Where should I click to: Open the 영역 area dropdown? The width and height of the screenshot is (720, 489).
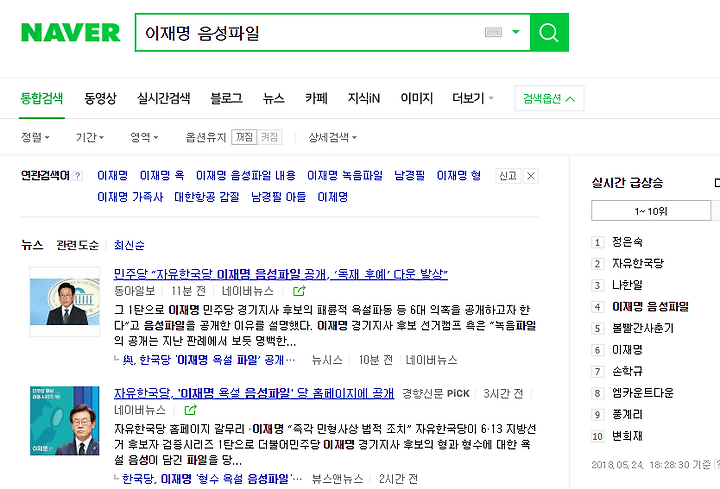(x=144, y=137)
